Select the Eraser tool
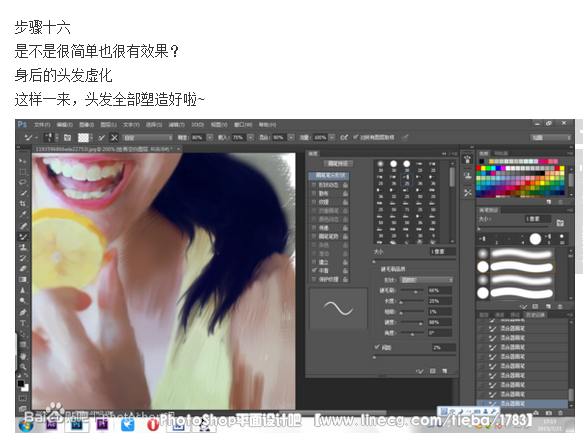This screenshot has height=437, width=583. coord(23,269)
